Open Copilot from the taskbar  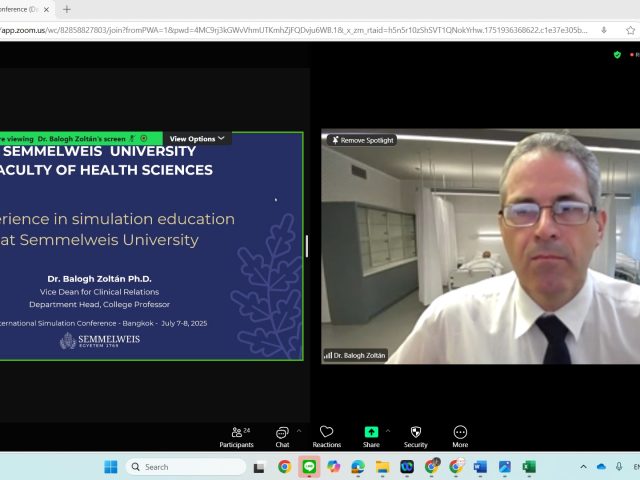pyautogui.click(x=333, y=467)
